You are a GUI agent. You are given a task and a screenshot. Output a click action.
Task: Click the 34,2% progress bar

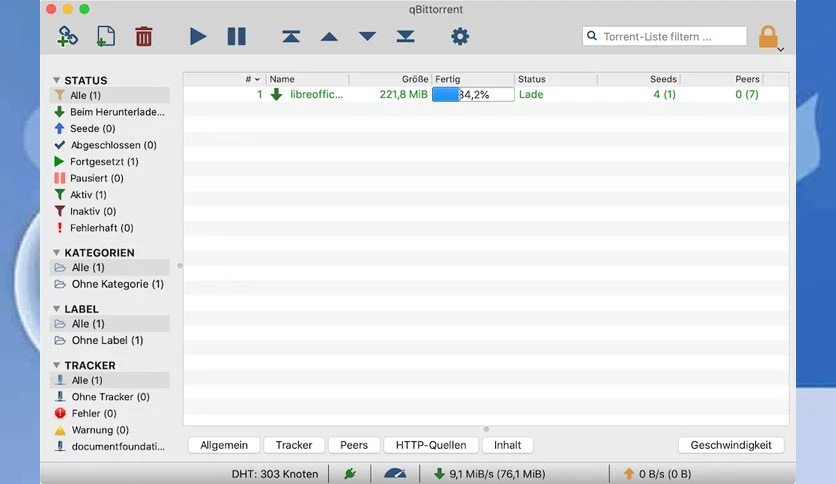click(x=473, y=94)
